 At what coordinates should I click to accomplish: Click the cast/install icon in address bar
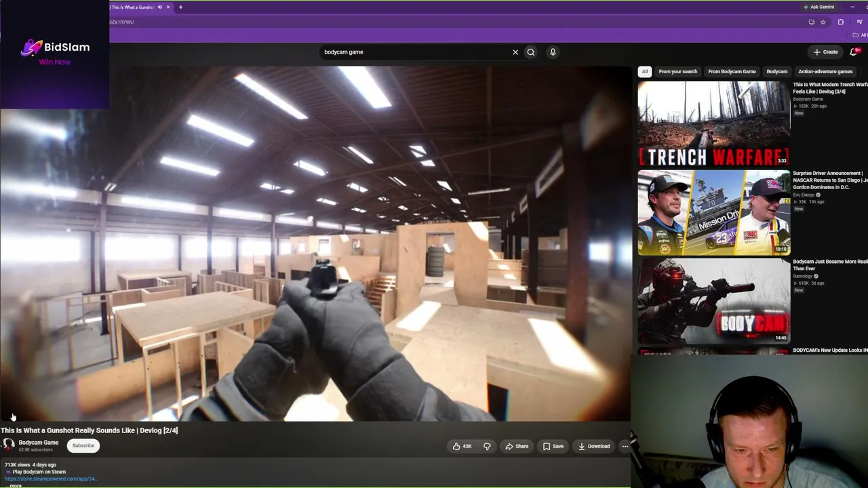[811, 22]
